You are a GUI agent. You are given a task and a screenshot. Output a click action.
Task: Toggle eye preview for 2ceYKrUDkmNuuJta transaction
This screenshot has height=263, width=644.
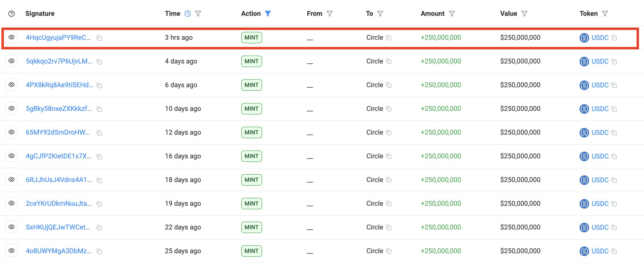pos(11,203)
